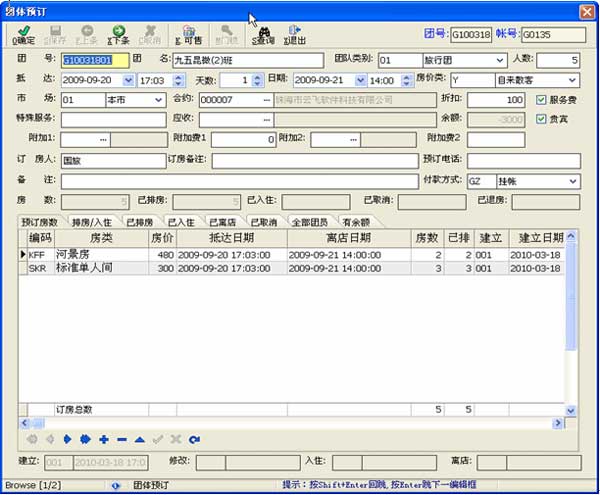Screen dimensions: 600x495
Task: Open the 抵达 date dropdown
Action: coord(128,80)
